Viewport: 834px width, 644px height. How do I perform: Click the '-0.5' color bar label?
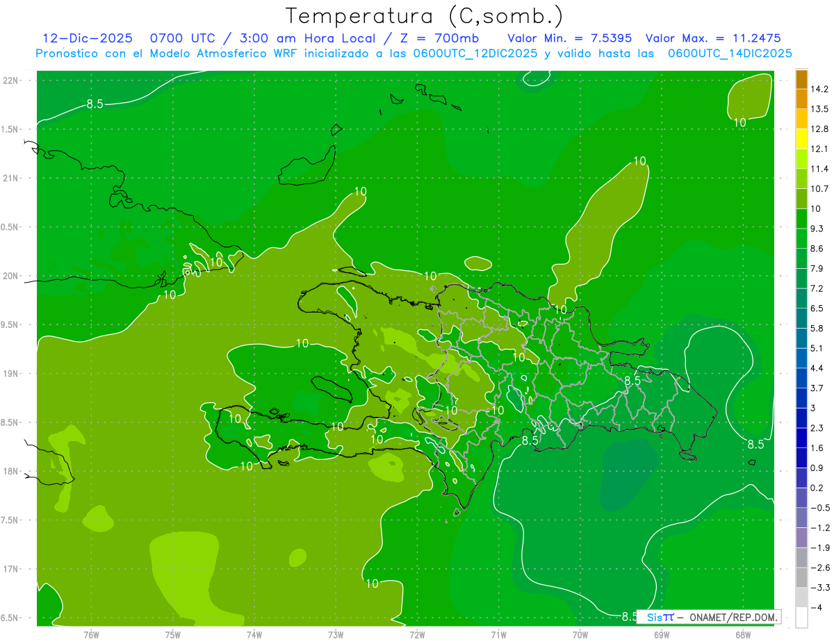[x=819, y=508]
